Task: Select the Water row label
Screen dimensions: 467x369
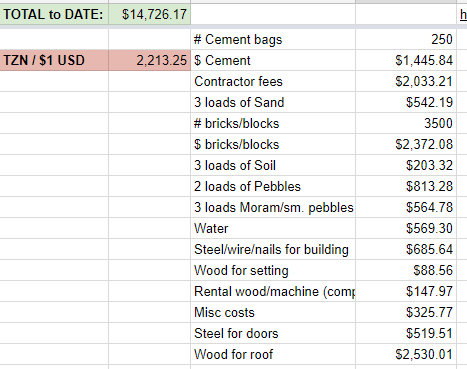Action: pyautogui.click(x=273, y=228)
